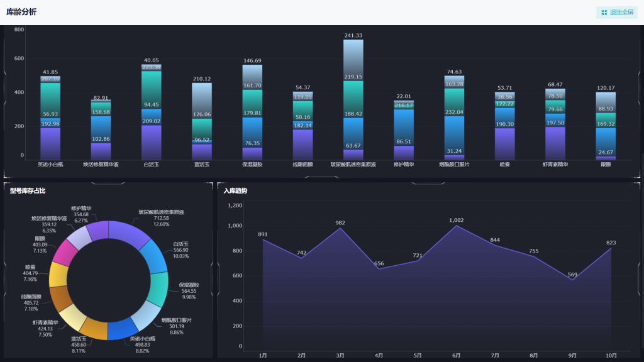Screen dimensions: 644x362
Task: Click the September low point labeled 569
Action: point(572,280)
